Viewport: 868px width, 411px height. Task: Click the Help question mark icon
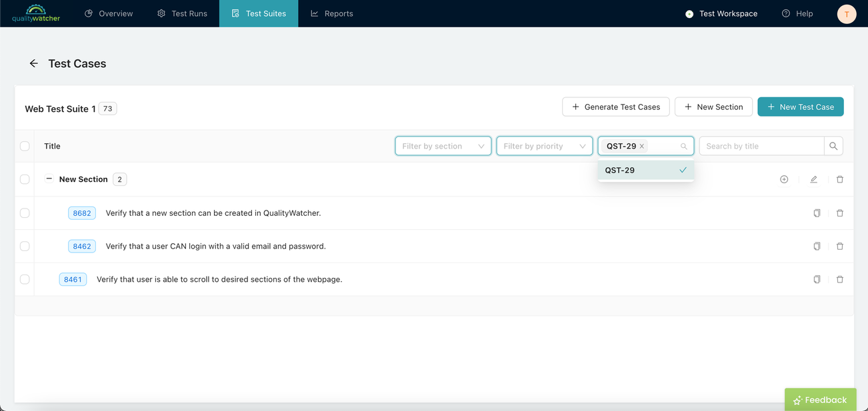(x=786, y=13)
